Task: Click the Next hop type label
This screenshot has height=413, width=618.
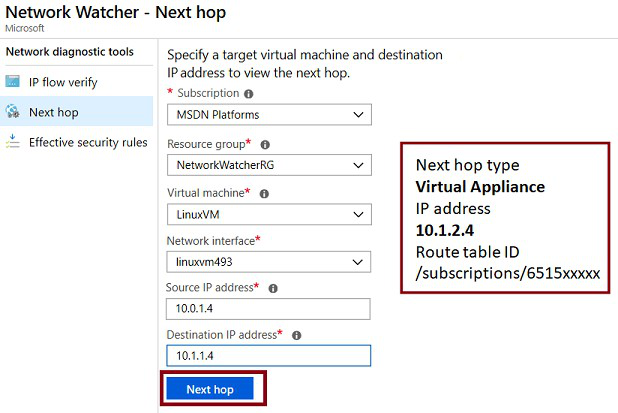Action: (x=467, y=166)
